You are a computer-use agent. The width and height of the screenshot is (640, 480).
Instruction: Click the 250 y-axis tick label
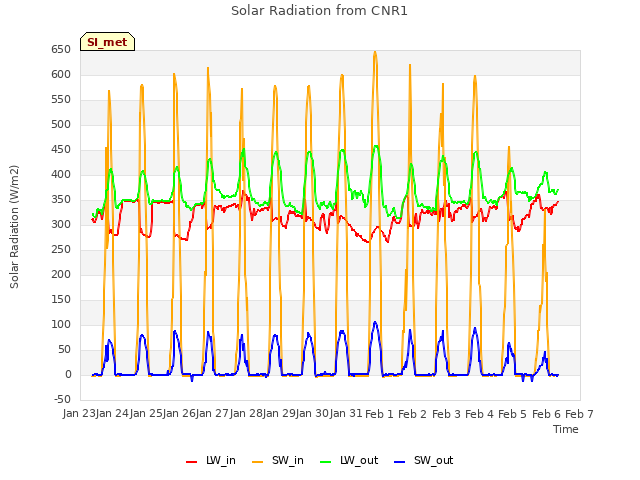61,249
